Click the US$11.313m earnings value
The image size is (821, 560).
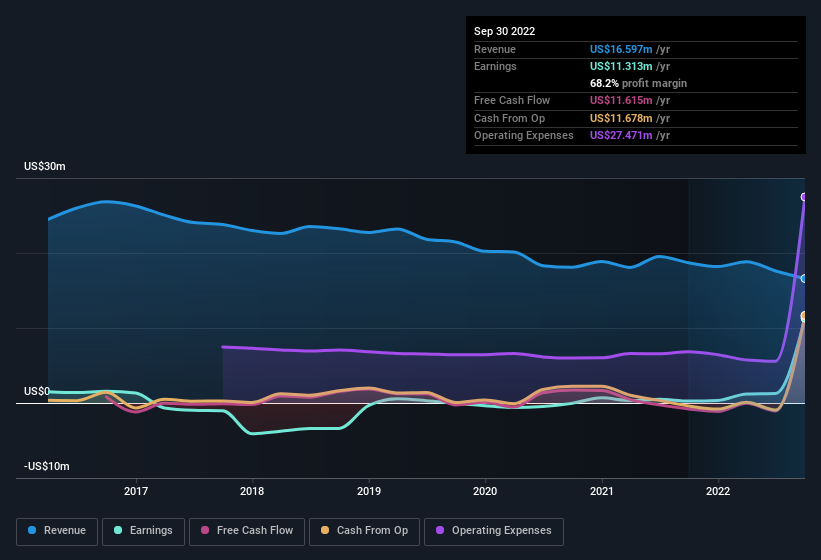[x=621, y=66]
